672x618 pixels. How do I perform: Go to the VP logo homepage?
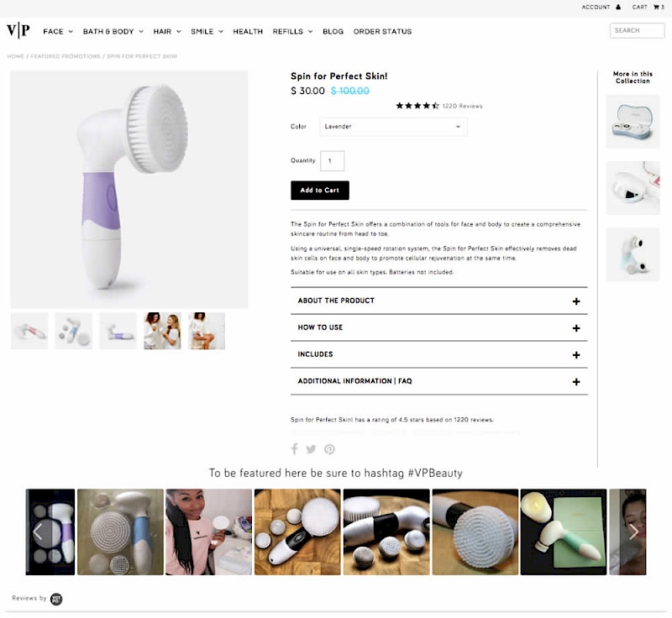point(18,31)
